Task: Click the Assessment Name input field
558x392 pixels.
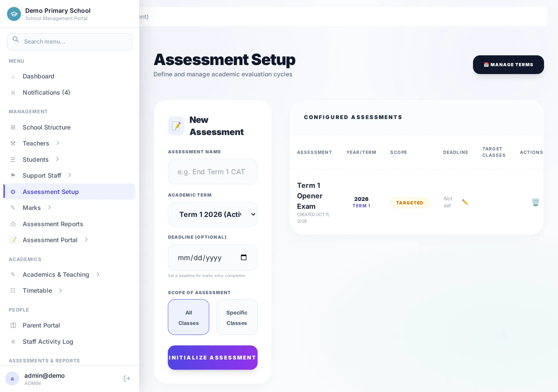Action: click(x=213, y=172)
